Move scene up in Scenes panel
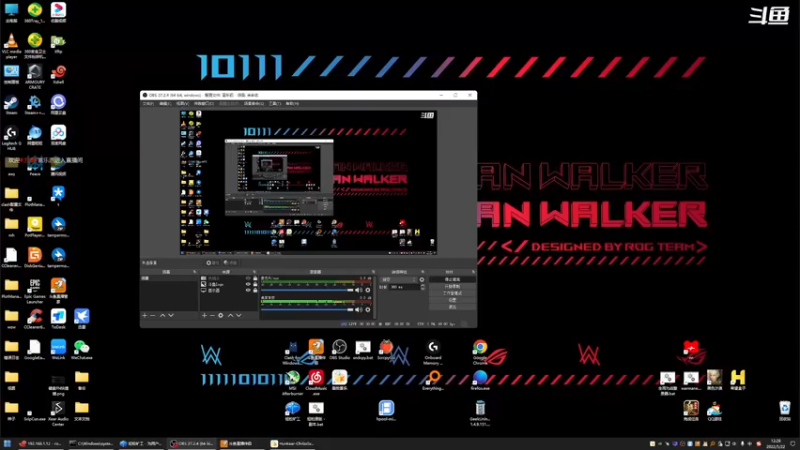 (162, 316)
